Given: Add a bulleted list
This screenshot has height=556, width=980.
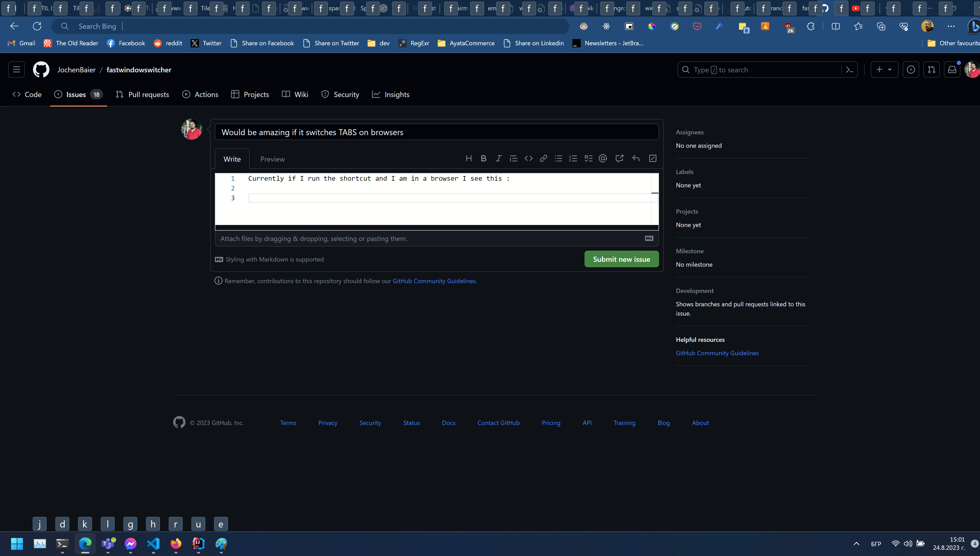Looking at the screenshot, I should pos(558,158).
